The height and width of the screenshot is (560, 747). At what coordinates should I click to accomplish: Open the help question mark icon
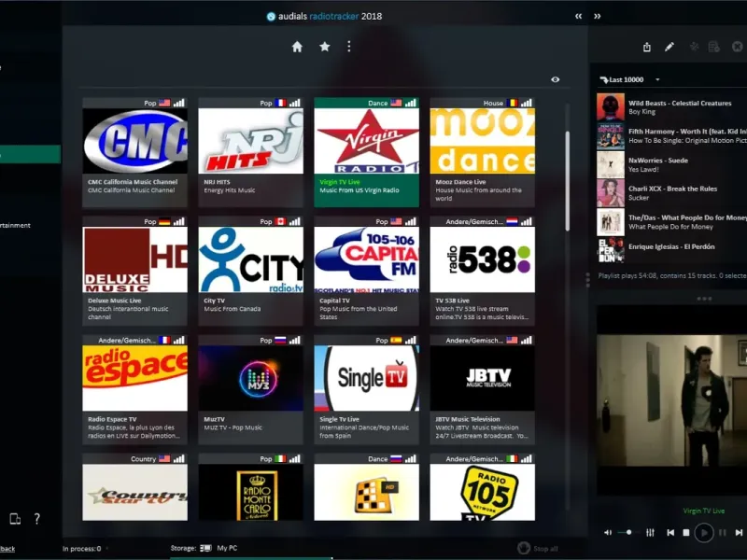coord(37,519)
